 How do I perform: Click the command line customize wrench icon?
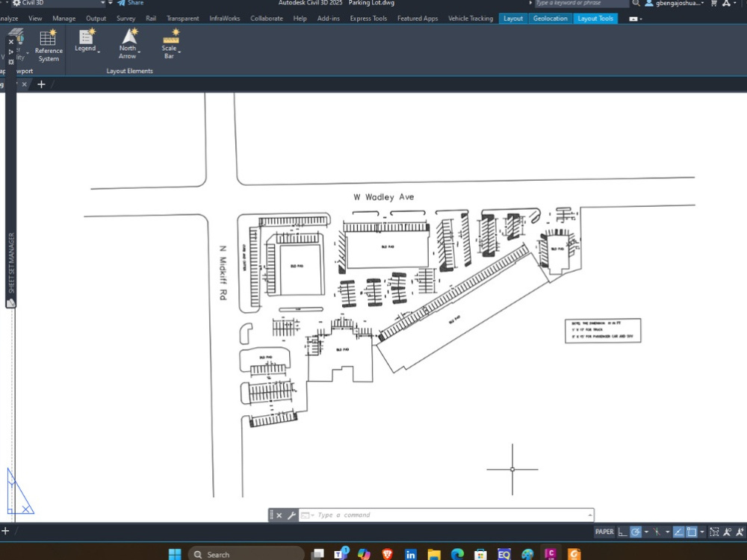pos(291,515)
